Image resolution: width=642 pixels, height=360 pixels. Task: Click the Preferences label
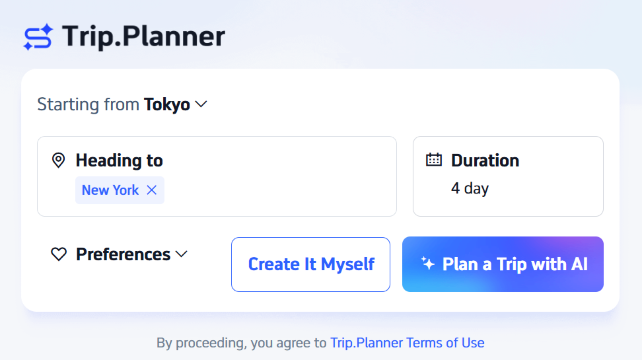[123, 254]
